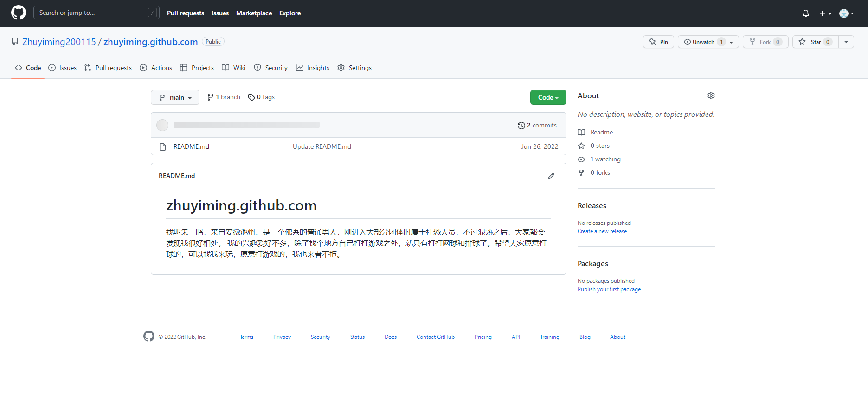Open Zhuyiming200115 owner profile link
This screenshot has height=407, width=868.
(59, 42)
